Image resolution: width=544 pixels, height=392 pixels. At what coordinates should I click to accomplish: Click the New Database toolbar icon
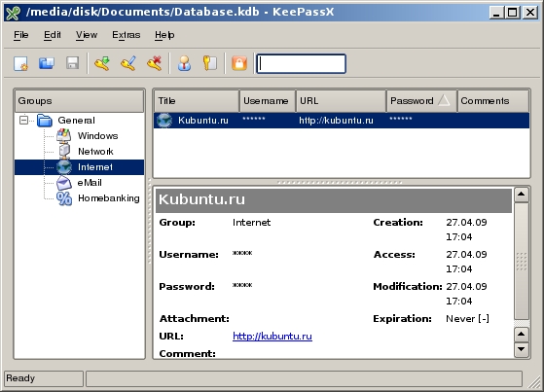[20, 63]
